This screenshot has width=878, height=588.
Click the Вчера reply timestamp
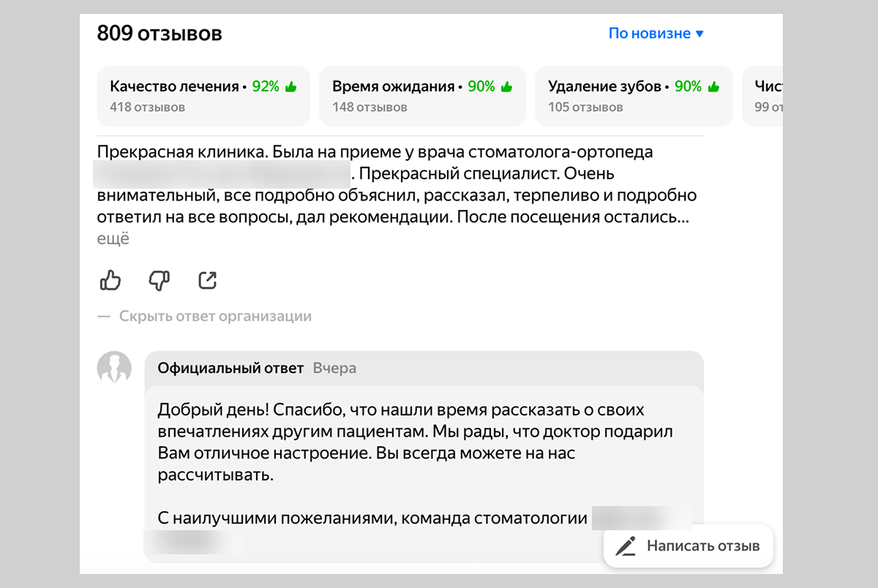(334, 368)
